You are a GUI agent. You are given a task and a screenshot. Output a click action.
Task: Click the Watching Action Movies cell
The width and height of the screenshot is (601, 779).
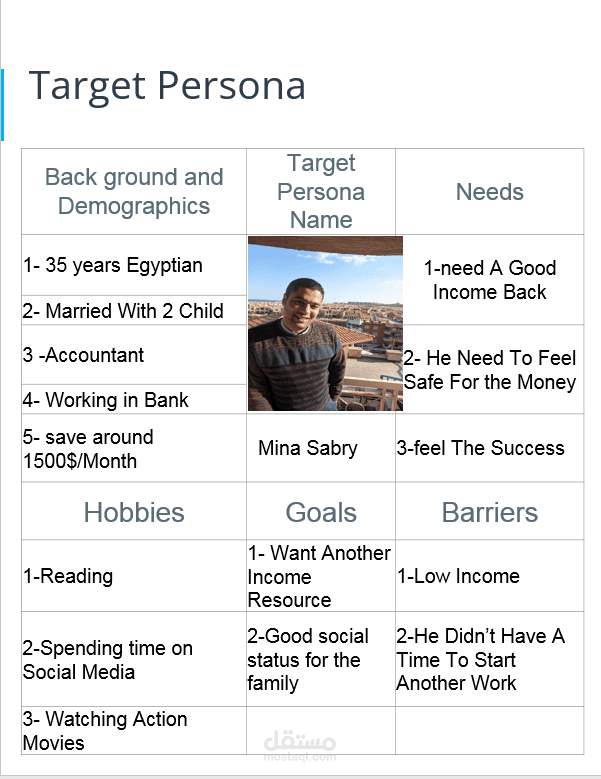[x=134, y=731]
